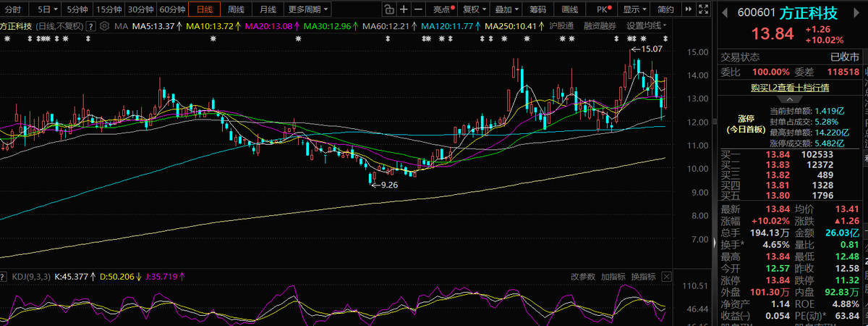
Task: Zoom in chart with plus icon
Action: (404, 9)
